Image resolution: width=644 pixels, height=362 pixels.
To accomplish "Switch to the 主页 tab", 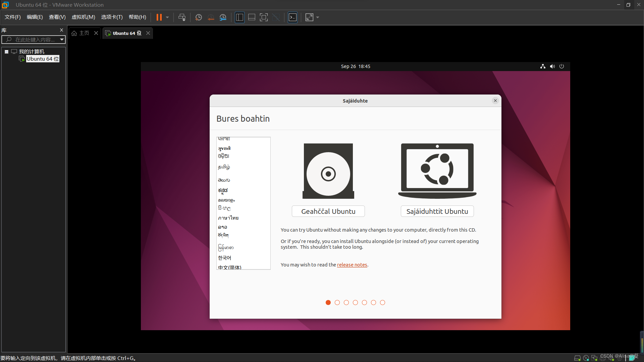I will pos(83,33).
